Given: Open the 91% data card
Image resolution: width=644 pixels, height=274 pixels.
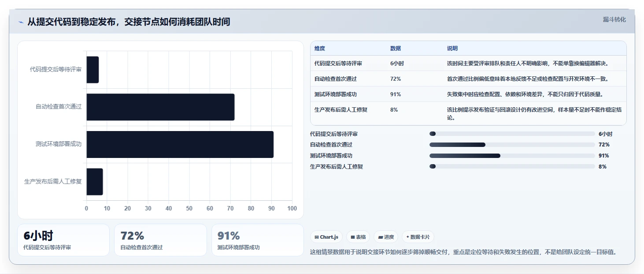Looking at the screenshot, I should click(x=258, y=240).
